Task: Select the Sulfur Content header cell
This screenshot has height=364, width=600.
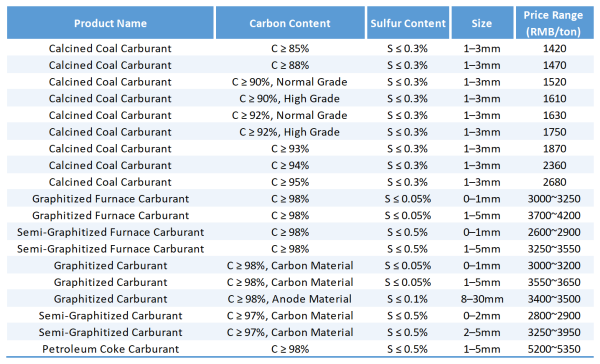Action: (408, 23)
